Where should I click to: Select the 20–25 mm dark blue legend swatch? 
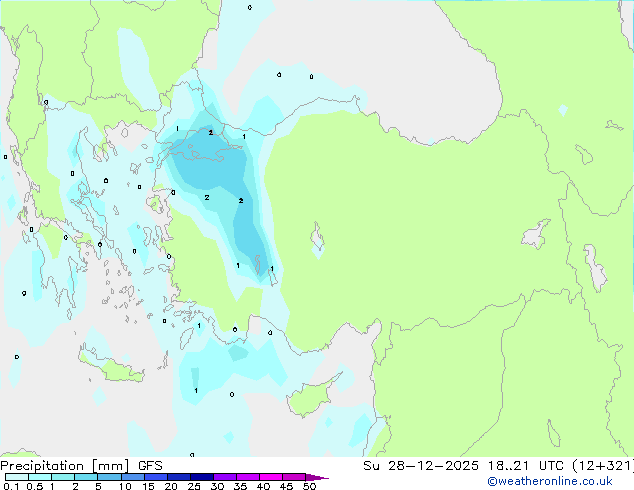click(179, 477)
